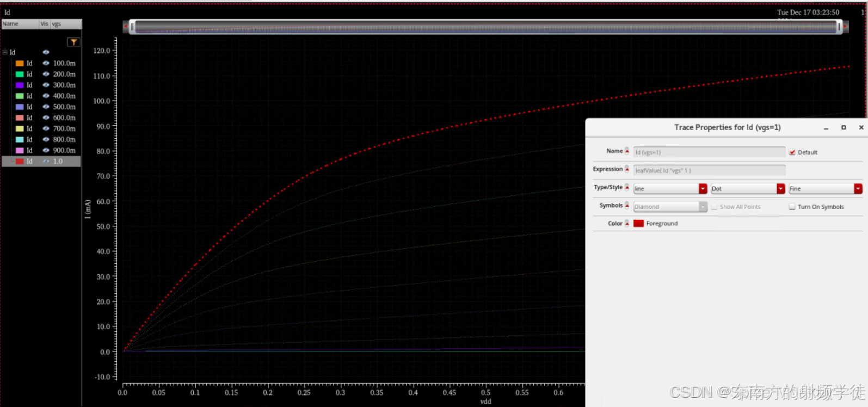Viewport: 868px width, 407px height.
Task: Click the I (mA) y-axis label
Action: click(88, 209)
